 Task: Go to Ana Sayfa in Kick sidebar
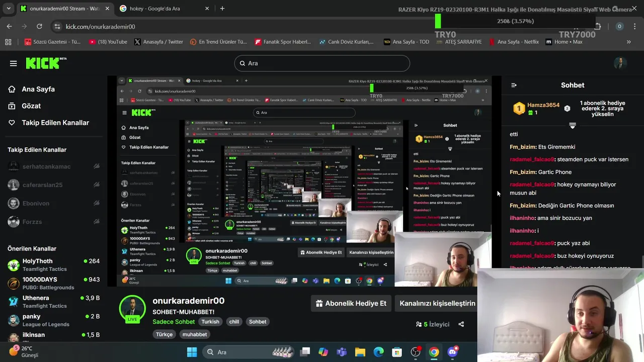(32, 89)
